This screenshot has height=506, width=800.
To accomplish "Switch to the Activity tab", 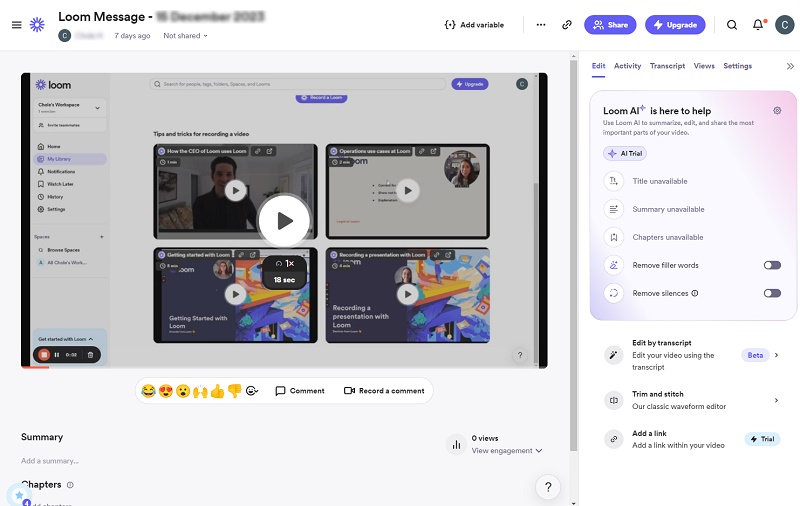I will (627, 66).
